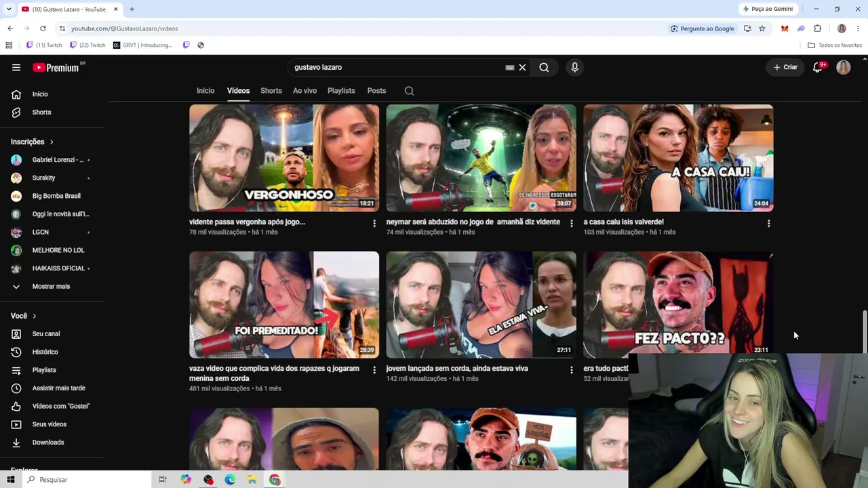Screen dimensions: 868x488
Task: Click 'Peça ao Gemini' button
Action: (768, 9)
